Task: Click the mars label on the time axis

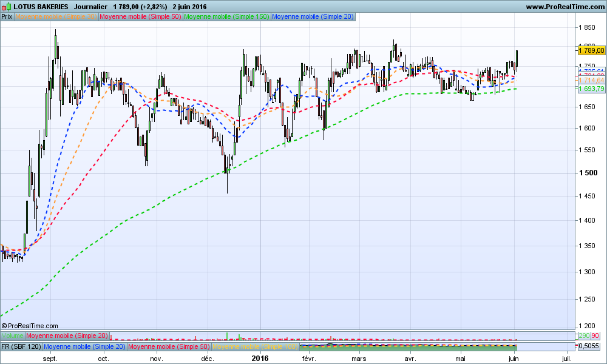Action: pyautogui.click(x=359, y=359)
